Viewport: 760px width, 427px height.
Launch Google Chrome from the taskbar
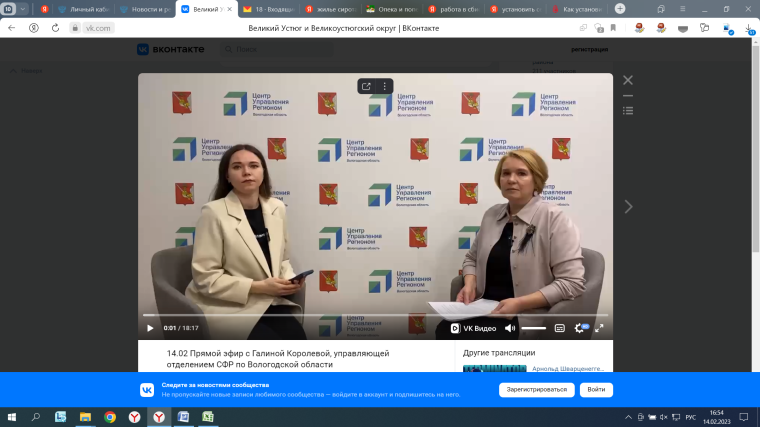coord(110,417)
